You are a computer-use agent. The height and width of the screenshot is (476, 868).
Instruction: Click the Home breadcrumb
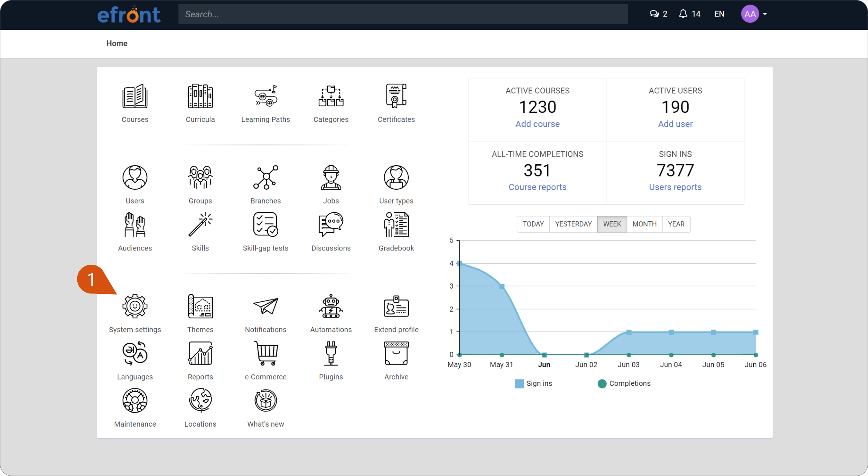117,43
